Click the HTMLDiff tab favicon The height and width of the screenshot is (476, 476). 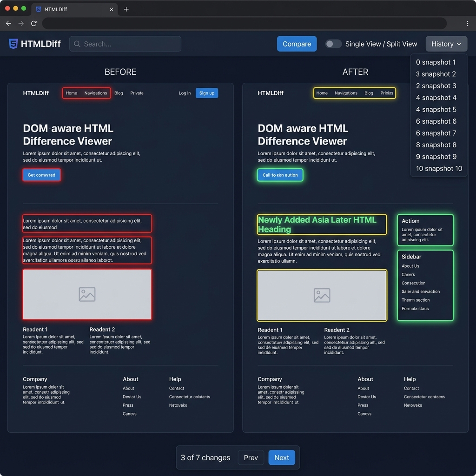click(39, 9)
